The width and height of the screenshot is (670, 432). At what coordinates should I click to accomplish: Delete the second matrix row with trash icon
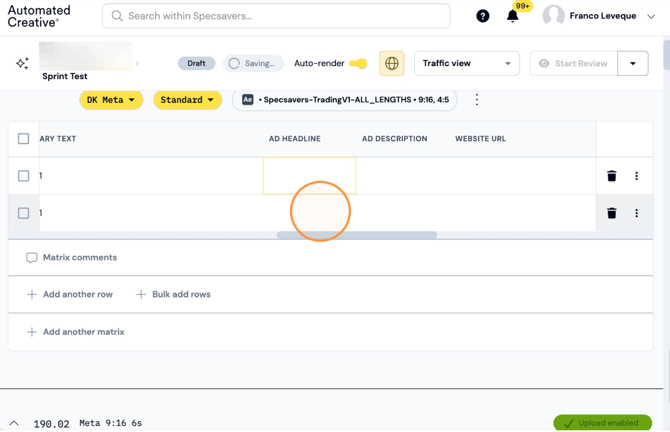pos(611,213)
